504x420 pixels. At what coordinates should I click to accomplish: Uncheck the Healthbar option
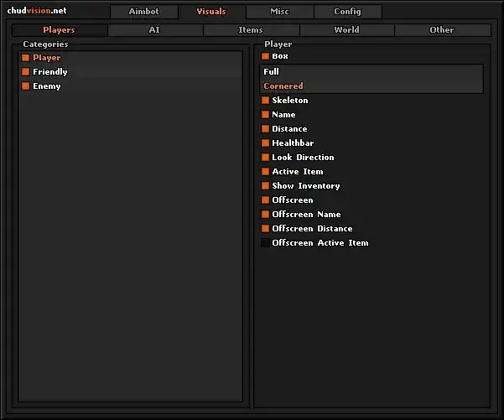tap(266, 143)
